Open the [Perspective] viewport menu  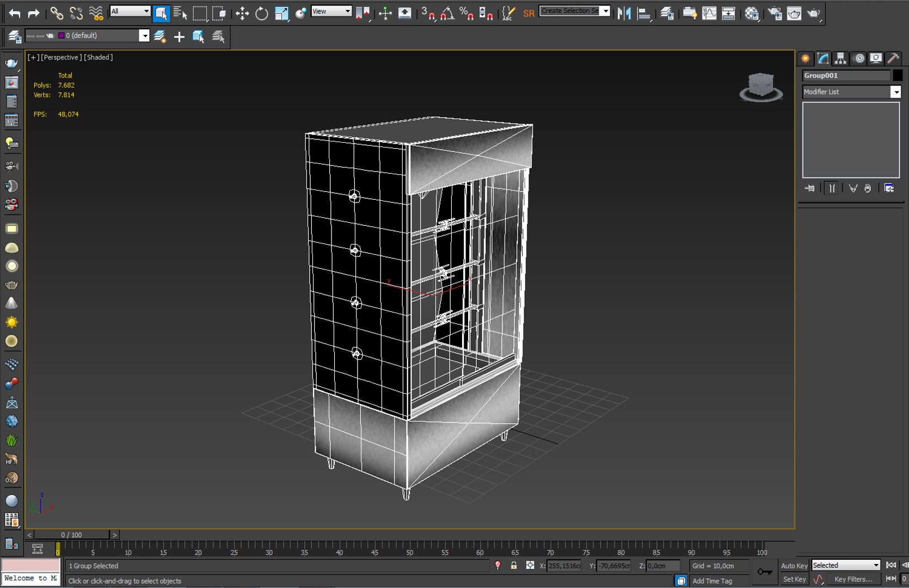click(61, 57)
